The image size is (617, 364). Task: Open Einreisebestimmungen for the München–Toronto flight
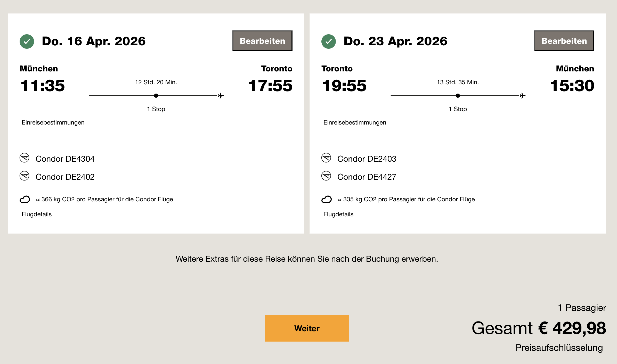tap(53, 122)
